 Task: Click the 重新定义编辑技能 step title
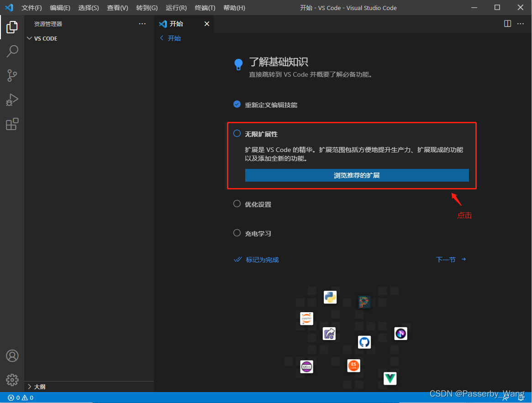coord(271,105)
